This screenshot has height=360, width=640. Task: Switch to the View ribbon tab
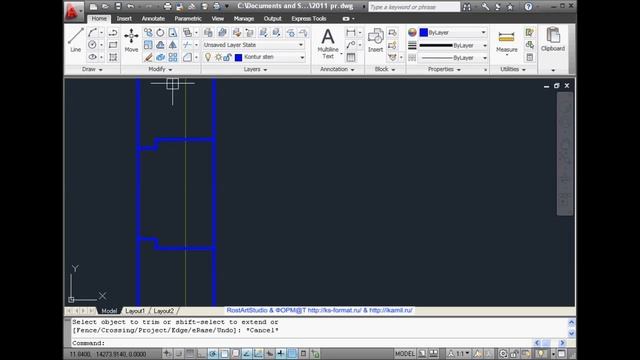[x=218, y=19]
